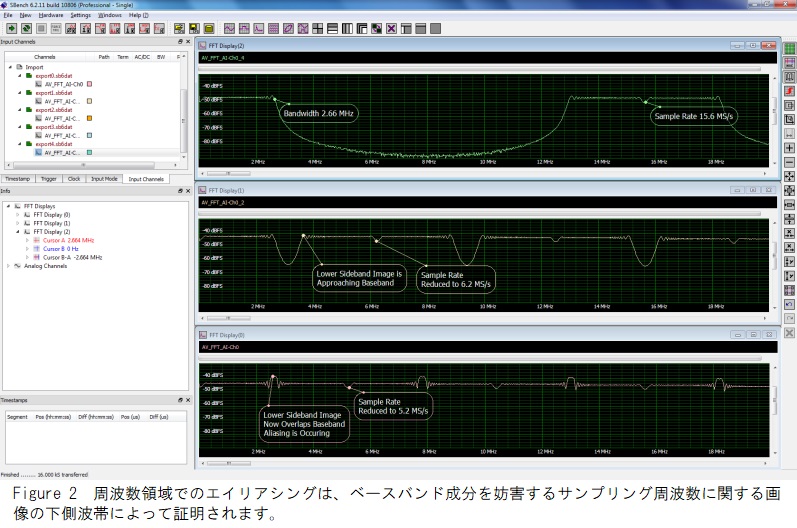797x528 pixels.
Task: Click orange color swatch under export2.sb6dat
Action: click(89, 118)
